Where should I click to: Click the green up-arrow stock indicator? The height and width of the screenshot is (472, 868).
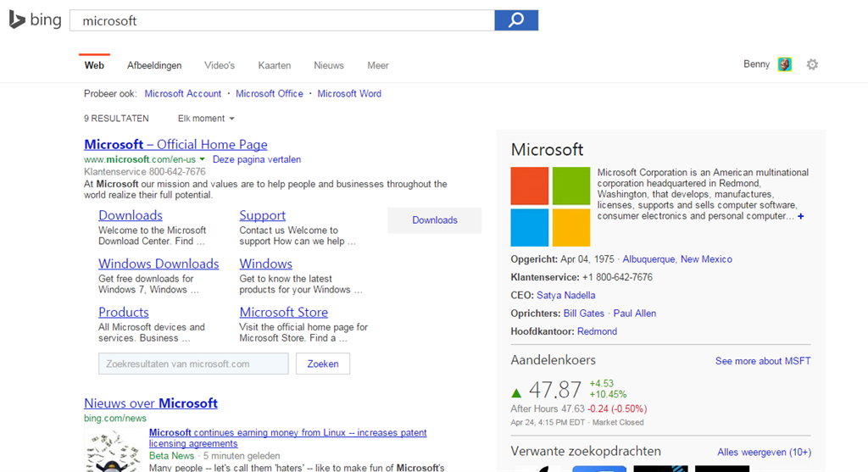pos(516,393)
